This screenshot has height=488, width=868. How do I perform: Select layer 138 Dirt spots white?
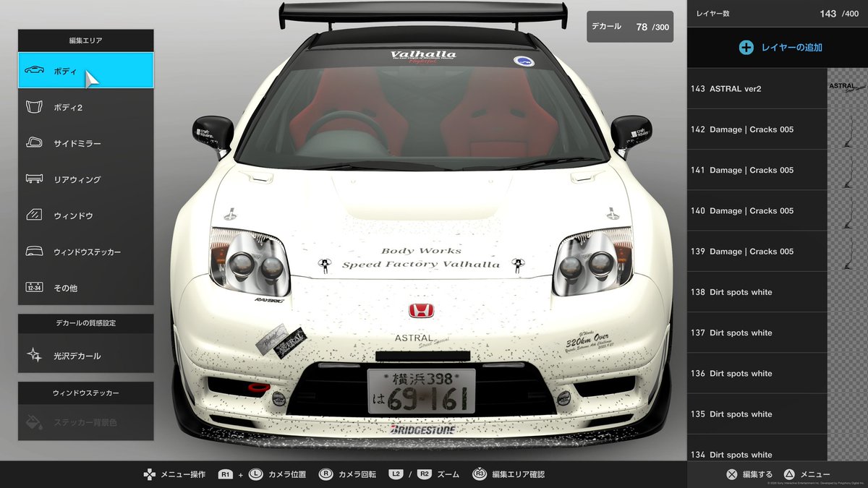click(x=757, y=292)
